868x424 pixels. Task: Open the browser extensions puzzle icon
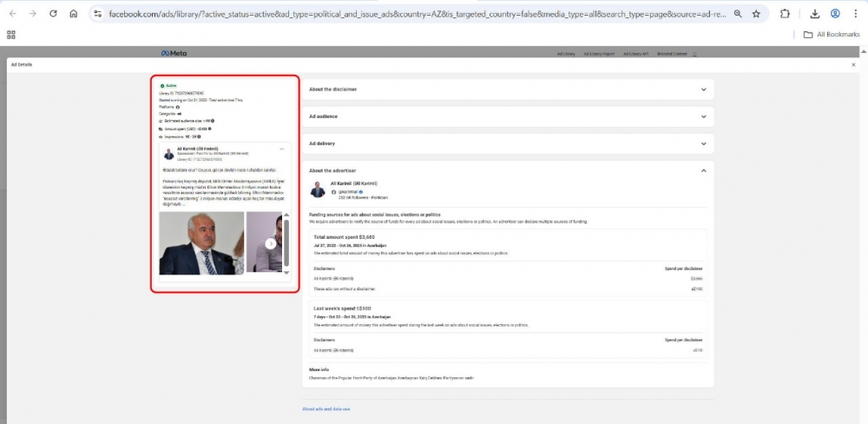[785, 14]
